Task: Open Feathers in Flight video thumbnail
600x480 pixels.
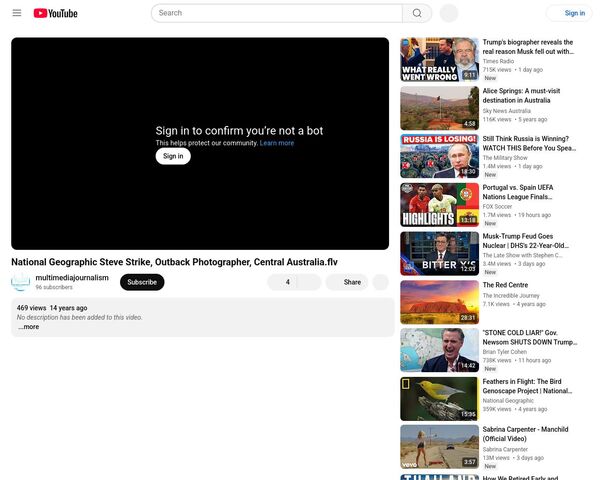Action: 439,399
